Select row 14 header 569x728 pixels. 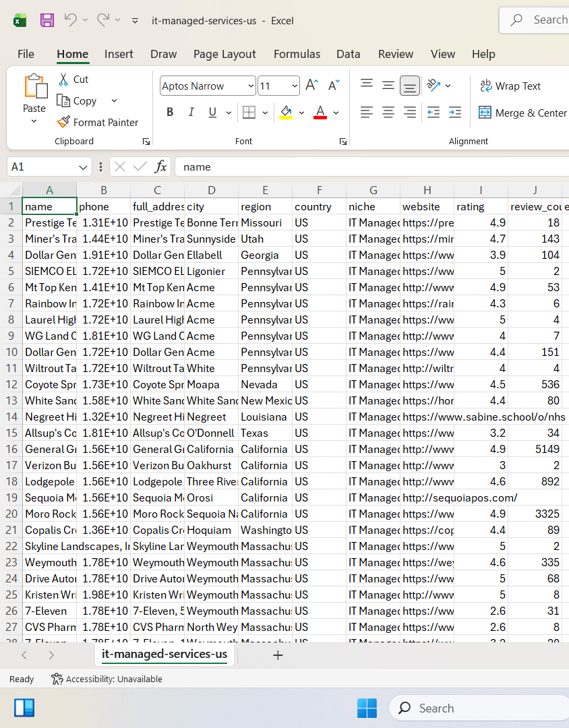(x=11, y=417)
